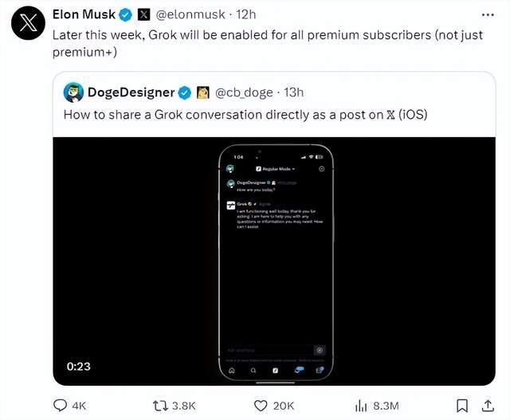View post analytics bar chart icon
The width and height of the screenshot is (510, 420).
(x=361, y=406)
